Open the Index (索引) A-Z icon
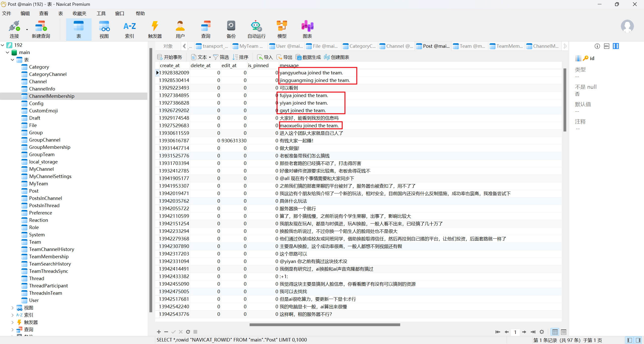644x344 pixels. (130, 26)
